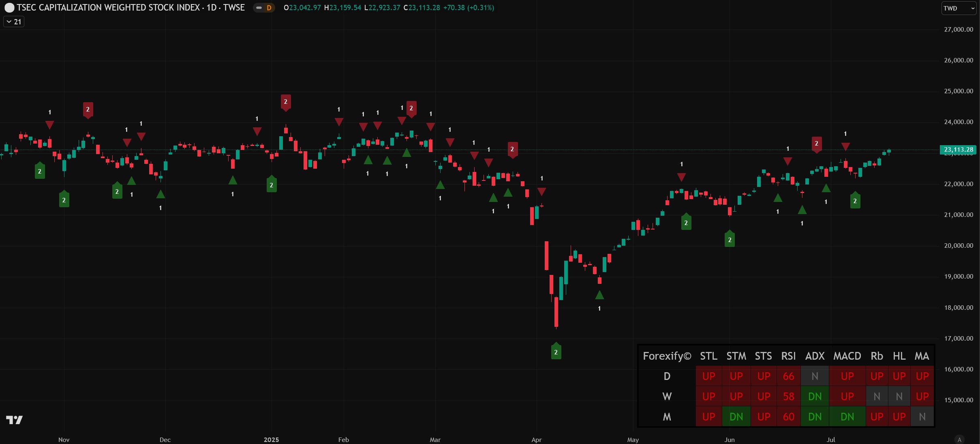
Task: Click the green 2 buy marker below April low
Action: [x=556, y=352]
